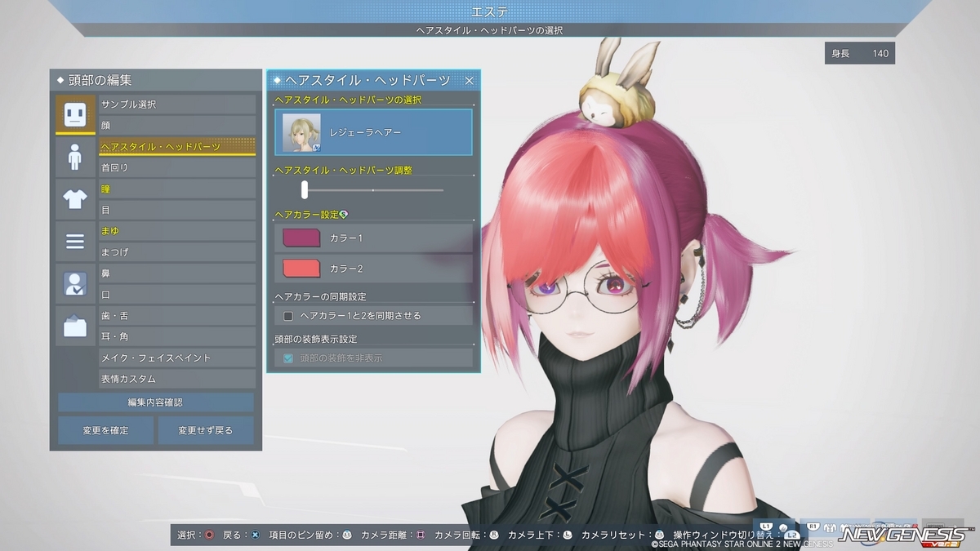Viewport: 980px width, 551px height.
Task: Open the three-line accessory category icon
Action: tap(75, 242)
